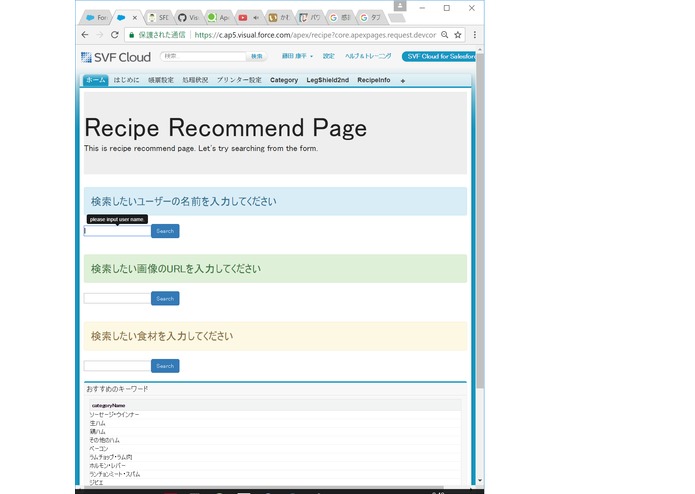Click Search button for image URL

165,299
